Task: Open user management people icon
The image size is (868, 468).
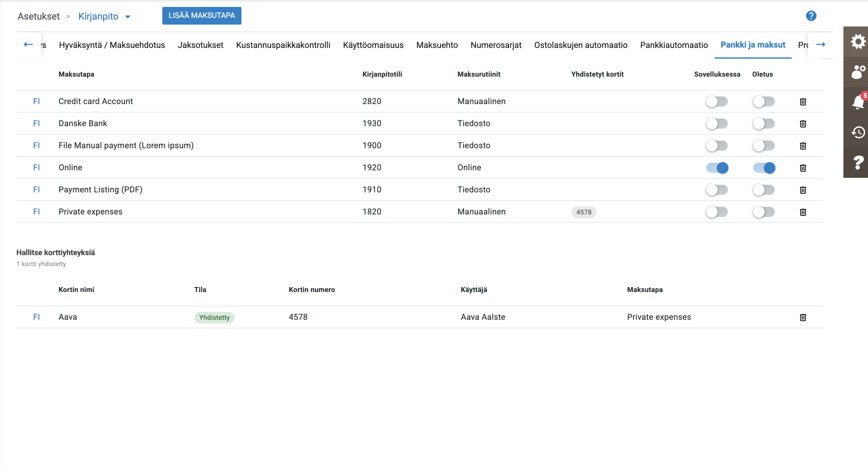Action: pyautogui.click(x=857, y=72)
